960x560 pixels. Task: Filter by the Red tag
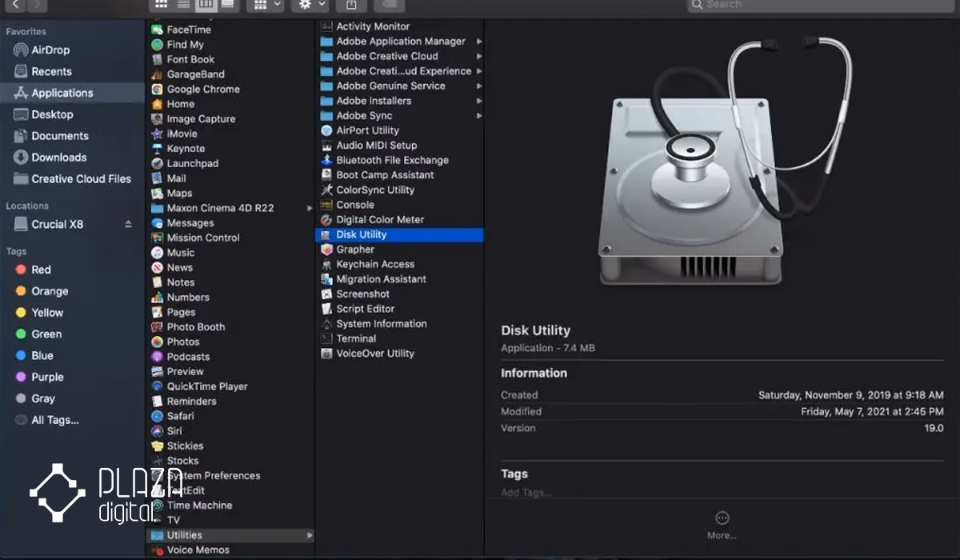click(x=41, y=270)
